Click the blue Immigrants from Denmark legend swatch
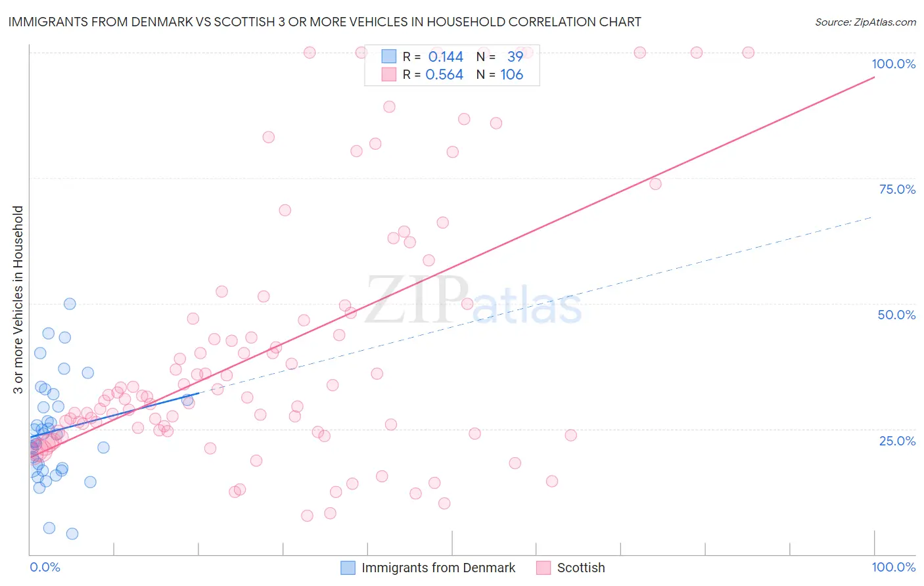The image size is (924, 586). click(348, 568)
